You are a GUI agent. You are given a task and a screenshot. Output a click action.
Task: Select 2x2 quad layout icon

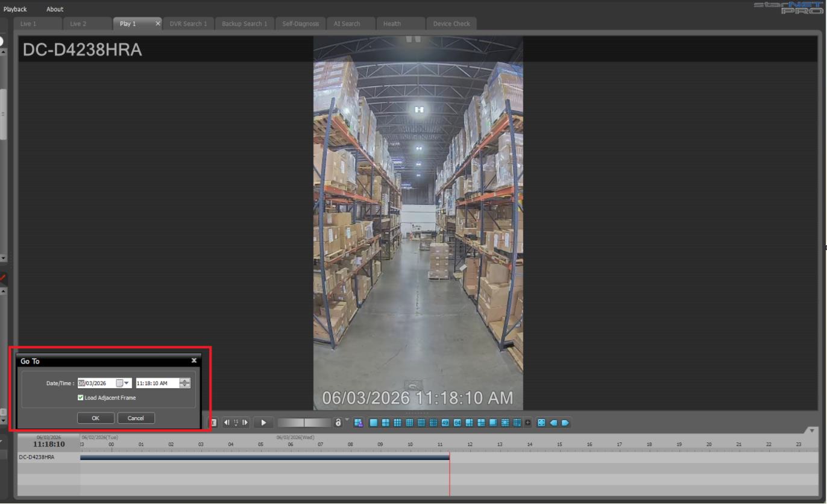coord(385,423)
